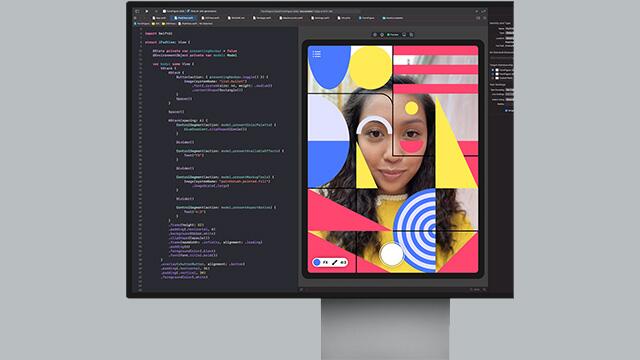Switch to the first editor tab
640x360 pixels.
pyautogui.click(x=159, y=18)
